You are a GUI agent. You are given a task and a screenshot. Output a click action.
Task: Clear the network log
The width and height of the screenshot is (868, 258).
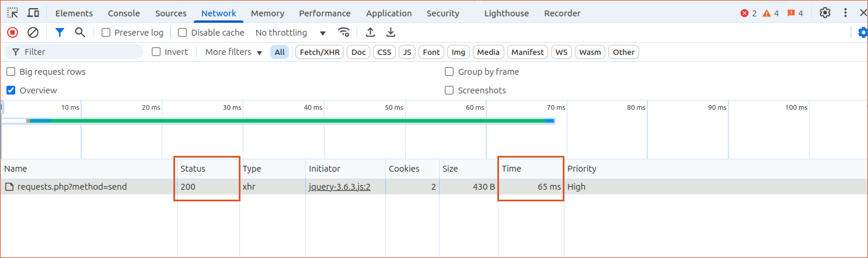[33, 33]
